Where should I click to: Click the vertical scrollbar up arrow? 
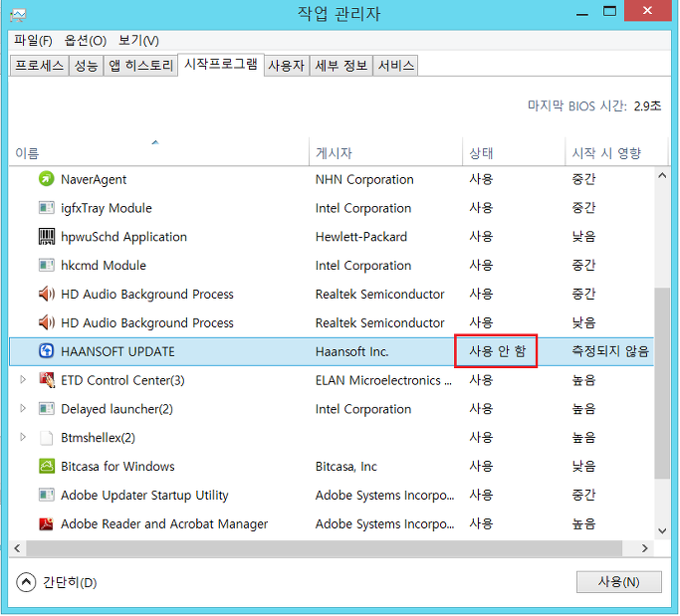662,175
